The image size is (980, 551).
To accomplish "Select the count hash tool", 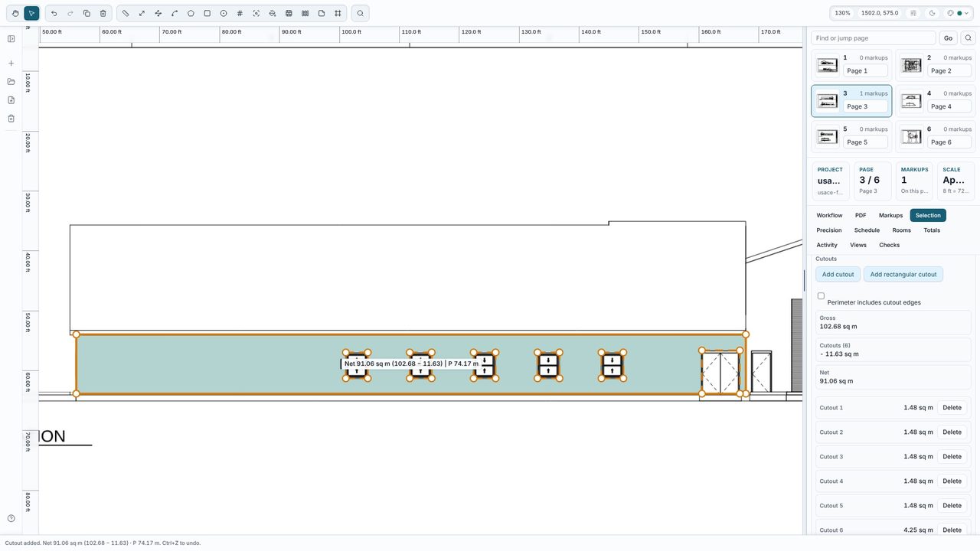I will click(x=240, y=13).
